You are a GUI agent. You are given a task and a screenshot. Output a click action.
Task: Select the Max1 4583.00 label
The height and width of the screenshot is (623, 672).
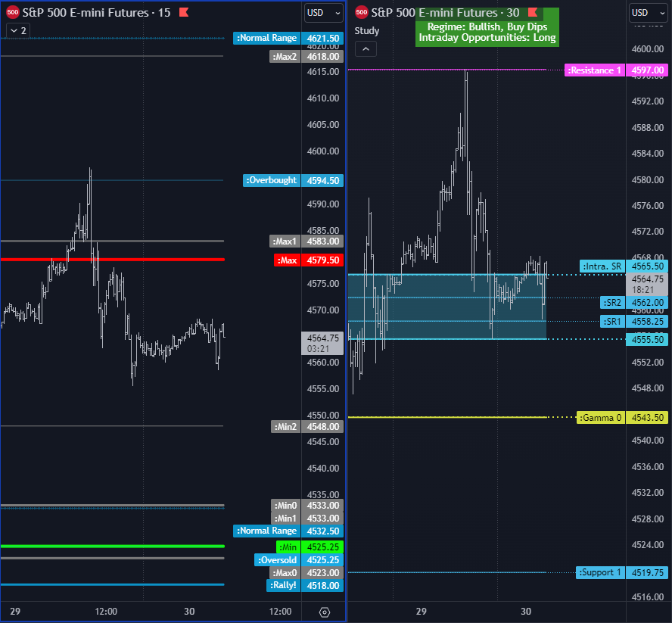306,241
